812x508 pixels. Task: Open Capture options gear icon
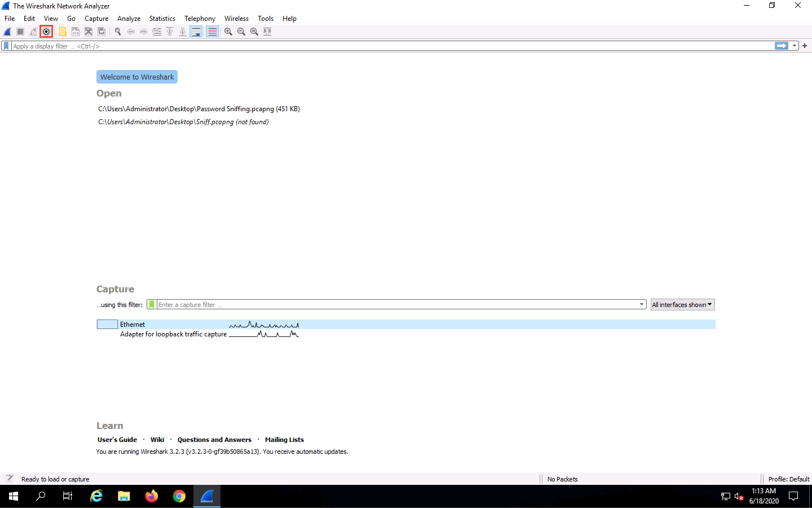46,32
